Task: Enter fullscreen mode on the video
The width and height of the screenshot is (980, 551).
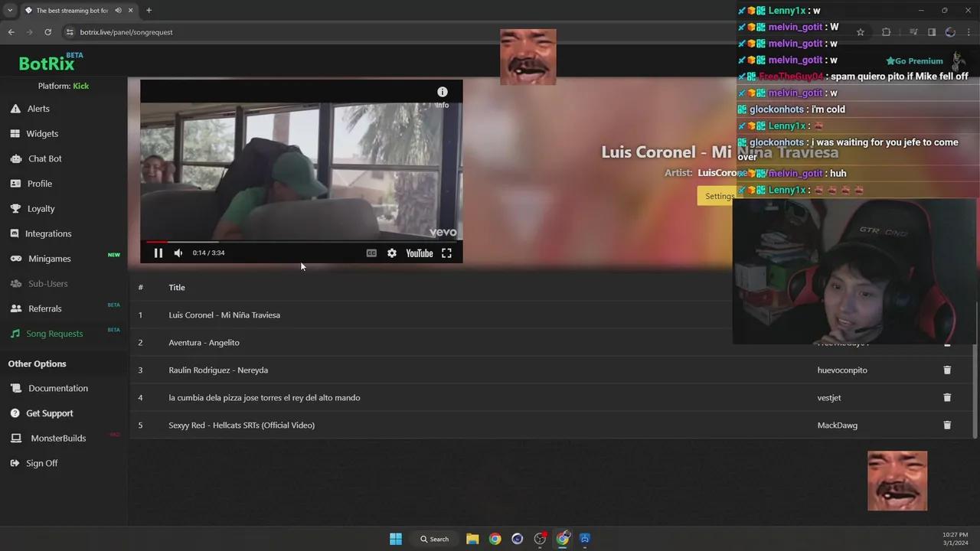Action: click(x=446, y=253)
